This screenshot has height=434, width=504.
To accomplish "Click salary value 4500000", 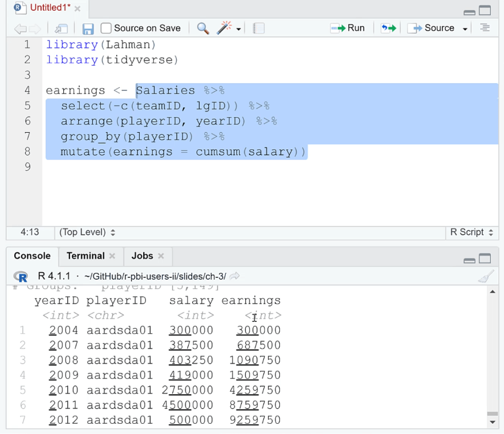I will [188, 405].
